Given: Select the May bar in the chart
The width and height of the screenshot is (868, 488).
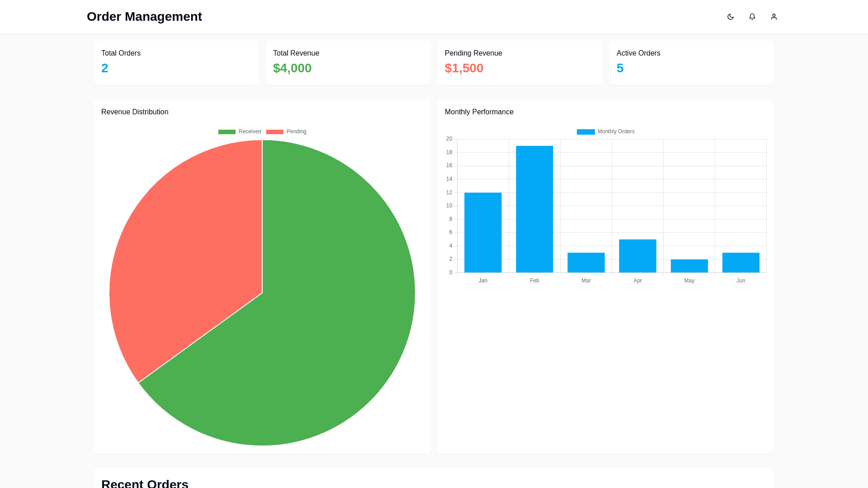Looking at the screenshot, I should (689, 266).
